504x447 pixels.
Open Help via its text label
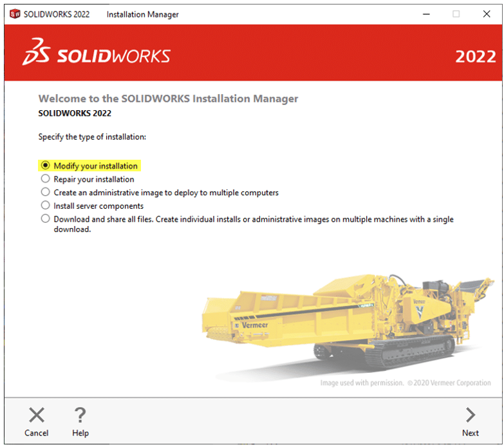[80, 433]
